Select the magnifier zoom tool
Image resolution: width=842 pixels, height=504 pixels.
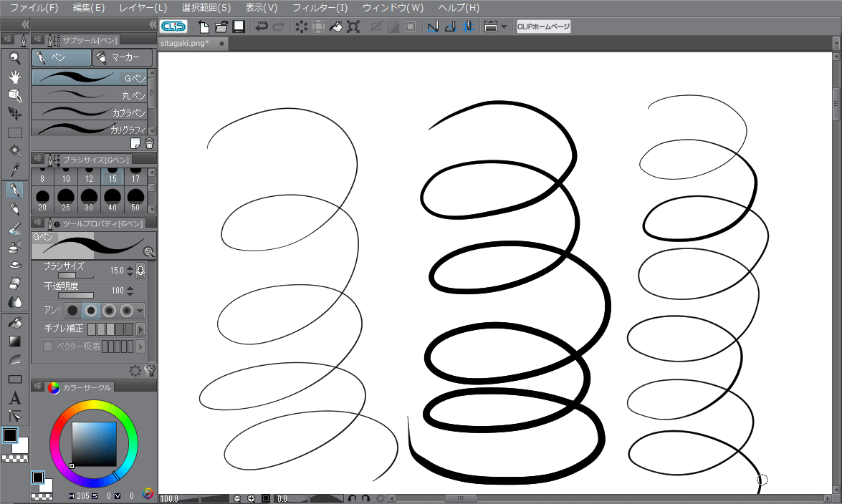pyautogui.click(x=14, y=58)
